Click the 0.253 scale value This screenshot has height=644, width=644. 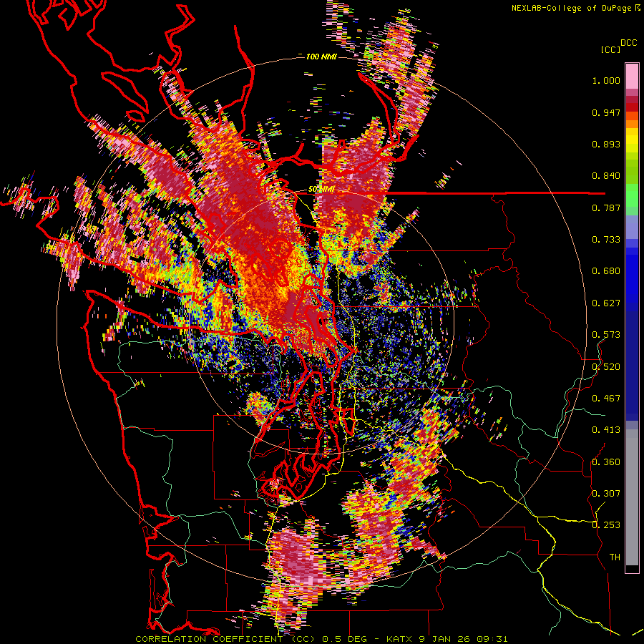(x=606, y=525)
